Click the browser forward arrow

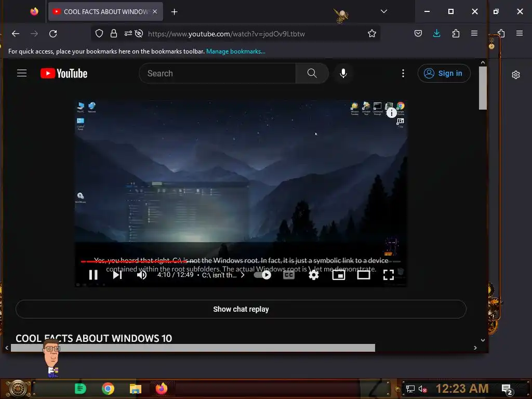[x=34, y=34]
